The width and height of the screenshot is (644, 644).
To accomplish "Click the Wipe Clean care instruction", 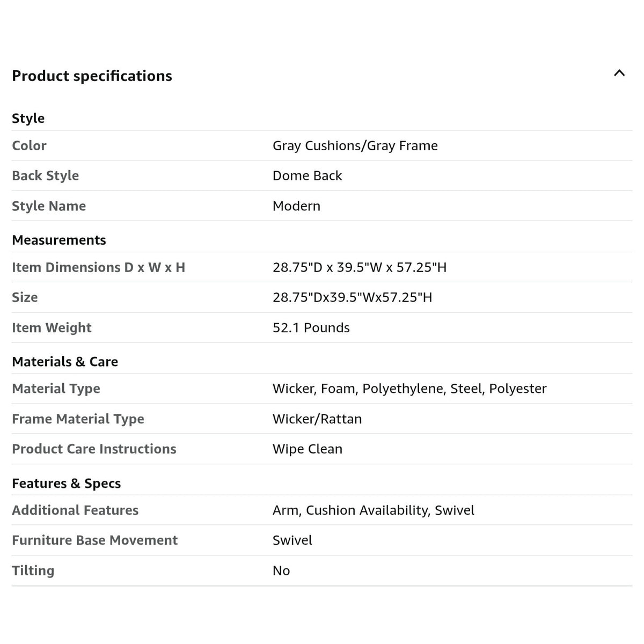I will 307,449.
